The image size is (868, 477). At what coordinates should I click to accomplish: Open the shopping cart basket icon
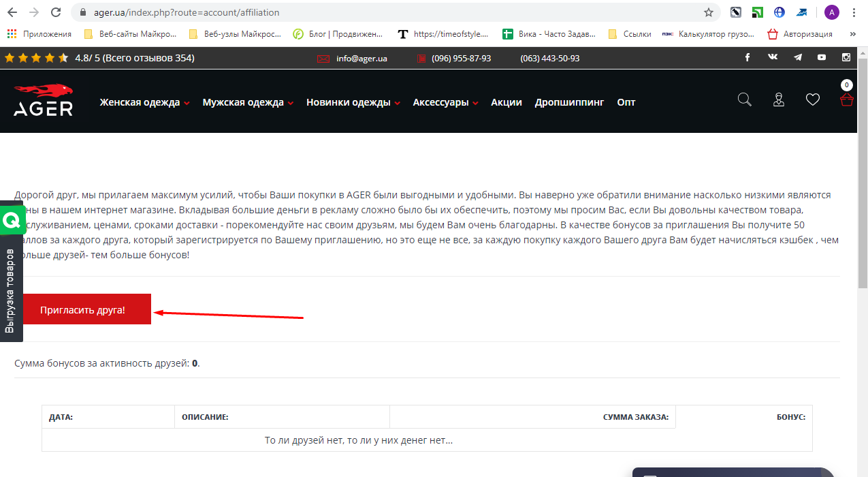pyautogui.click(x=846, y=100)
